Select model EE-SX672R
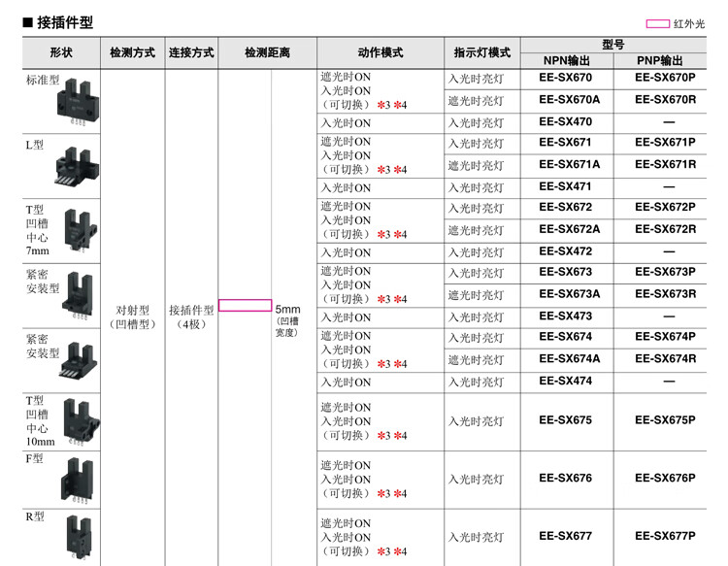This screenshot has width=728, height=566. coord(665,229)
